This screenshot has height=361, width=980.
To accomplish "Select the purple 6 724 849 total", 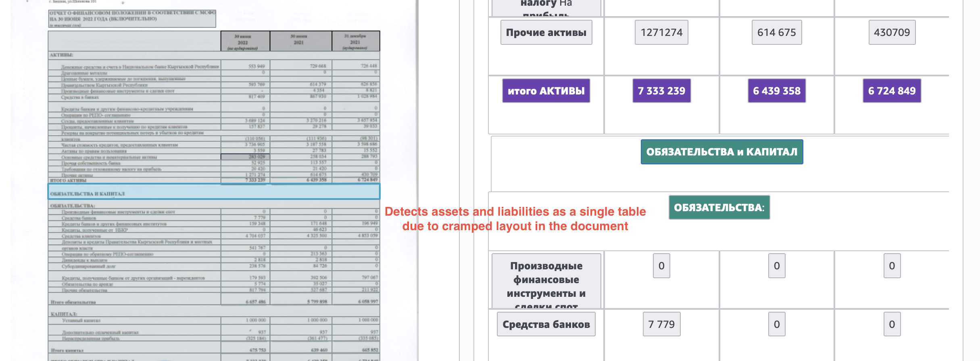I will (x=892, y=91).
